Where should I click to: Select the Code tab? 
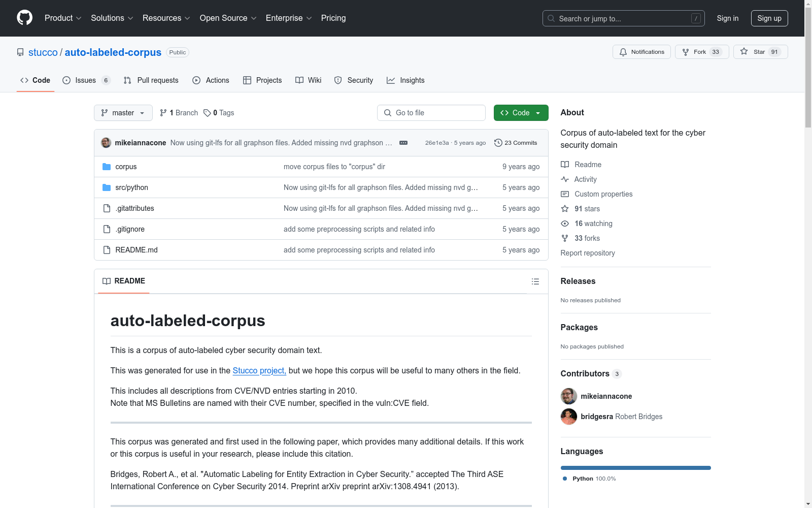(36, 80)
